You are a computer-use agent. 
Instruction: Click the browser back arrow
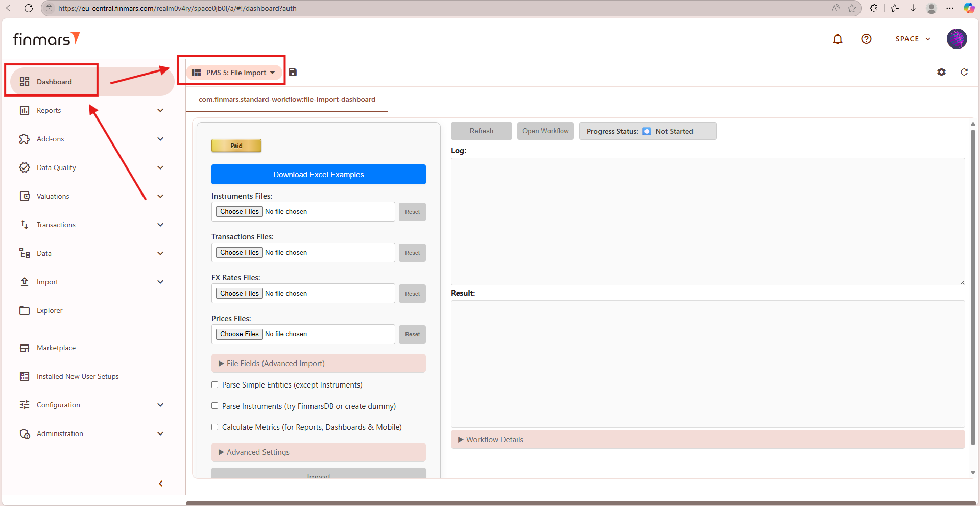pyautogui.click(x=10, y=8)
